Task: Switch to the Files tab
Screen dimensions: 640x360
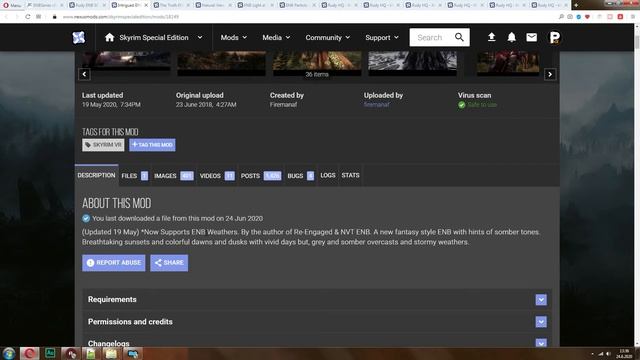Action: pyautogui.click(x=134, y=176)
